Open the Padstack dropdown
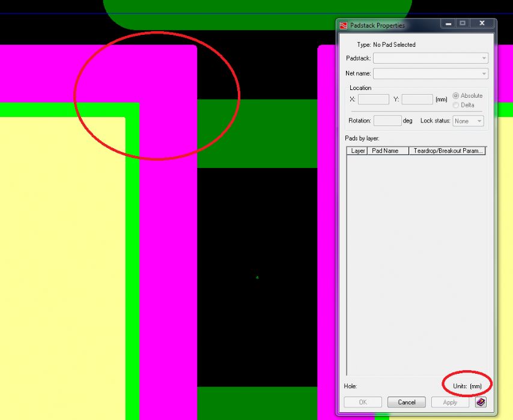Screen dimensions: 513x420 pyautogui.click(x=430, y=58)
